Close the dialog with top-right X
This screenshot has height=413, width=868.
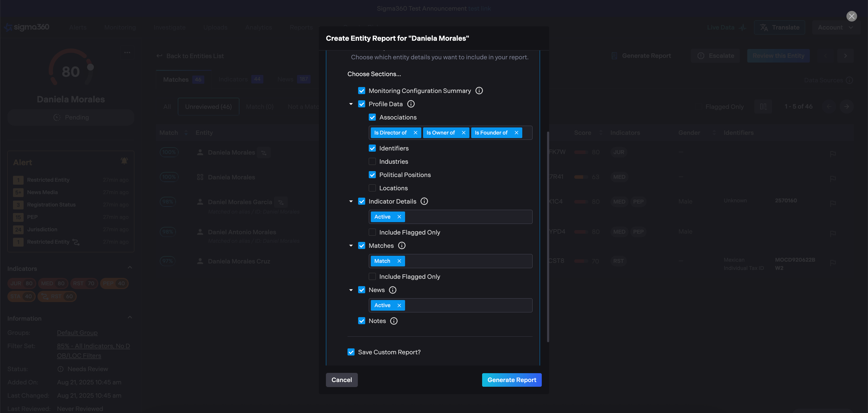[851, 16]
